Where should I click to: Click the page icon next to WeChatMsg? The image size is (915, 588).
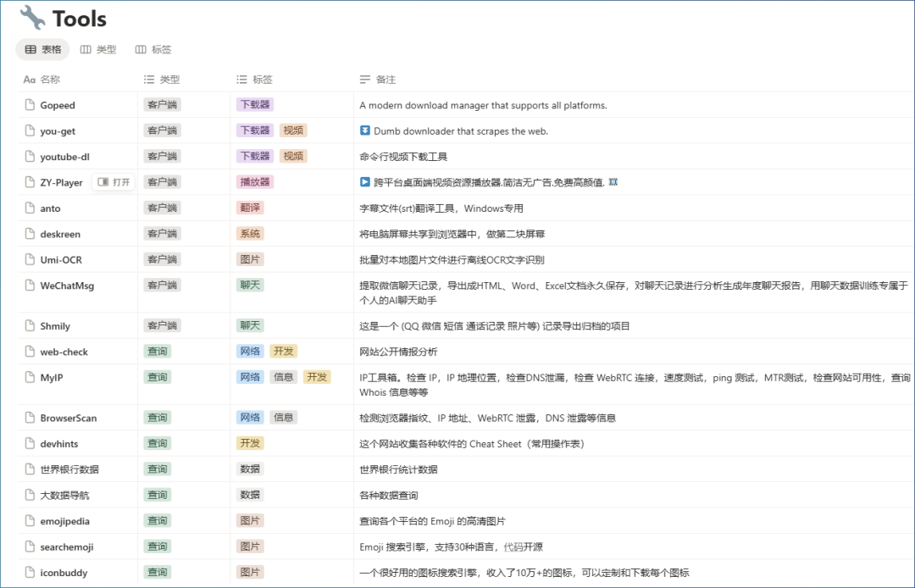tap(31, 285)
